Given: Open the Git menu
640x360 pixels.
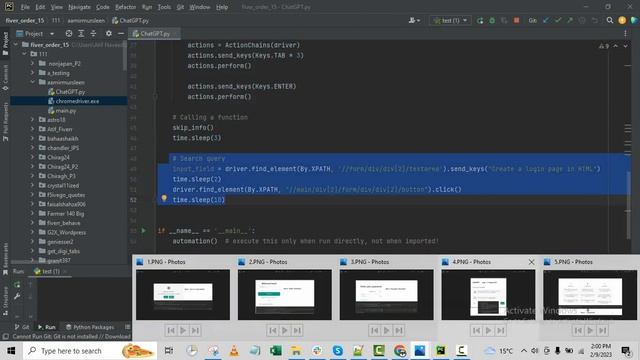Looking at the screenshot, I should click(x=180, y=7).
